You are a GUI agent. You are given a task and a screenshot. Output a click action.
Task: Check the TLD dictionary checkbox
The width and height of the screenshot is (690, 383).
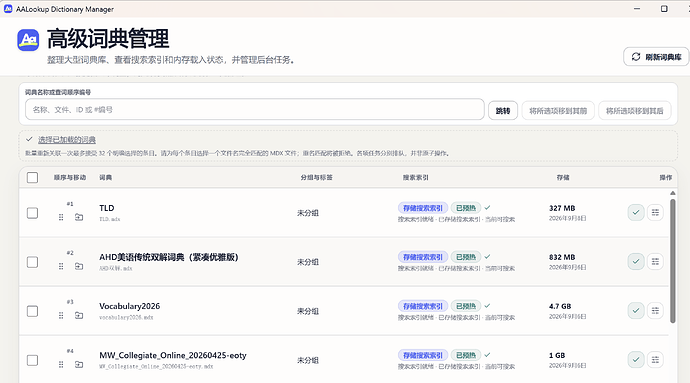coord(33,213)
